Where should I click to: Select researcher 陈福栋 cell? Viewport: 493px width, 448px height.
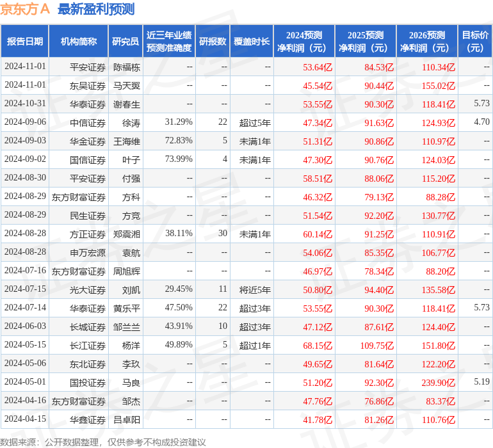[x=126, y=67]
